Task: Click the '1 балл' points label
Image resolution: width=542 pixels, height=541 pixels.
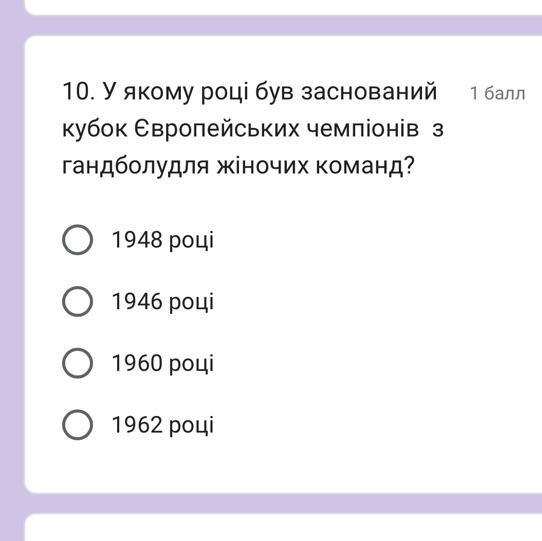Action: coord(497,93)
